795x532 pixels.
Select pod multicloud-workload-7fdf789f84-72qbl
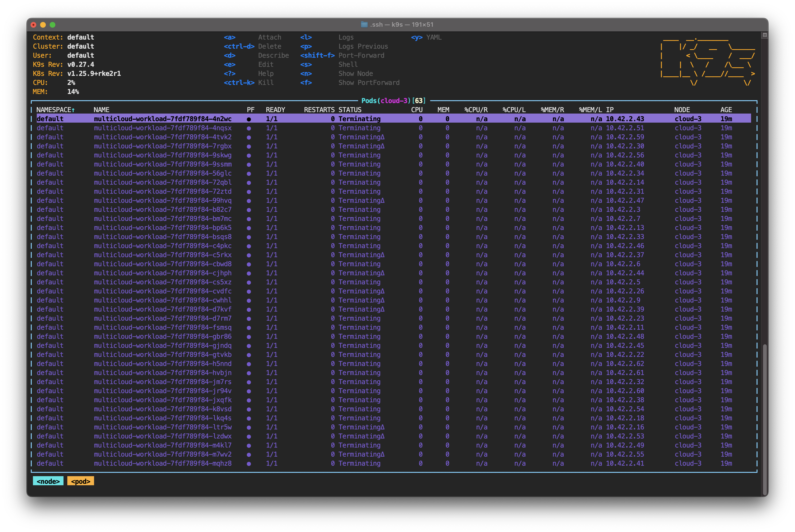pyautogui.click(x=394, y=183)
